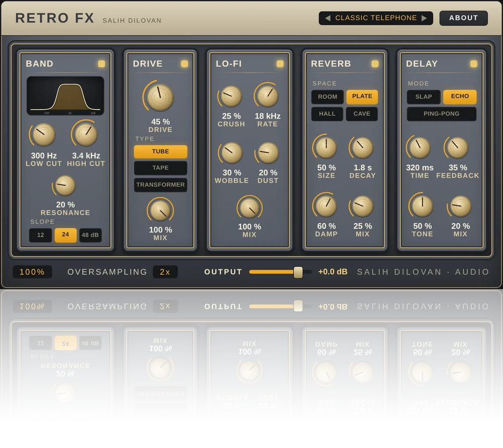The image size is (503, 448).
Task: Switch delay mode to SLAP
Action: (424, 97)
